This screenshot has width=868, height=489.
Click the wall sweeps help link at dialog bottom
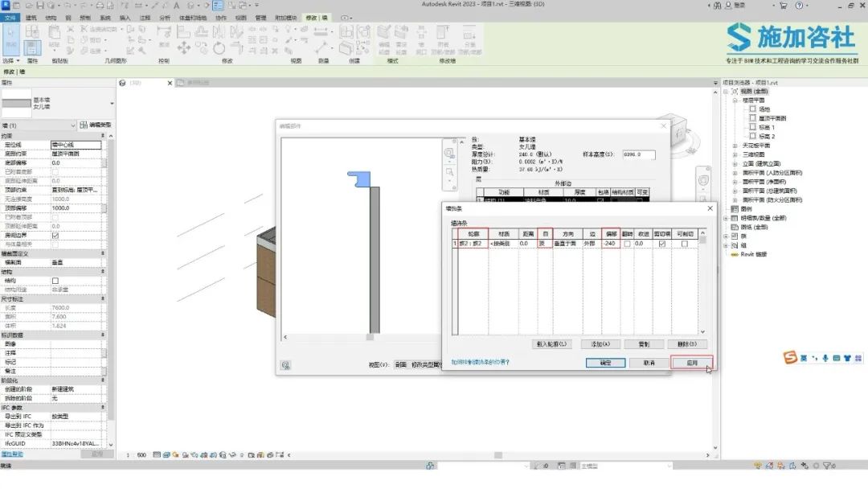pyautogui.click(x=480, y=362)
